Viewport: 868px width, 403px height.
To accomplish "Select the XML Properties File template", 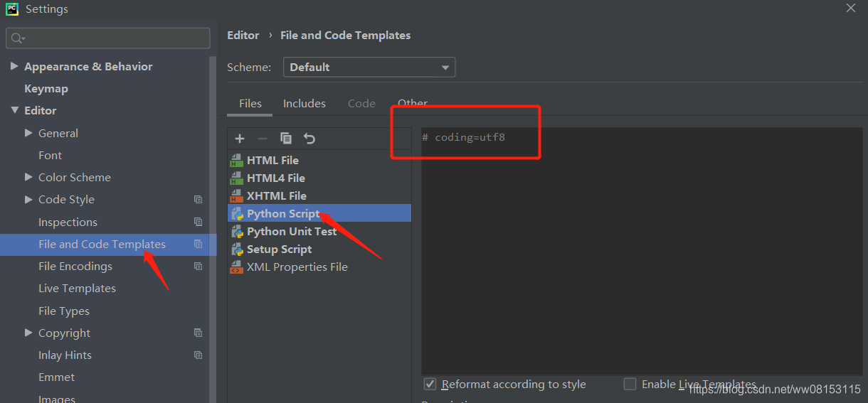I will [x=297, y=267].
